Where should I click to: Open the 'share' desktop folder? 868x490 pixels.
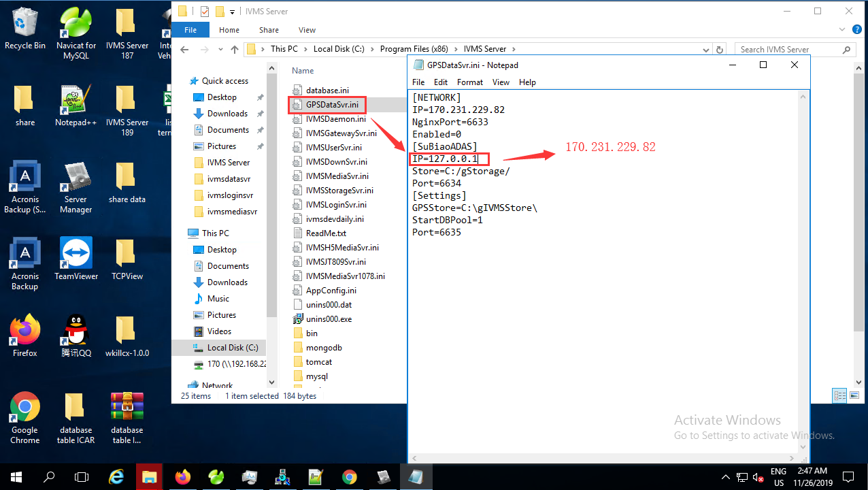[25, 105]
